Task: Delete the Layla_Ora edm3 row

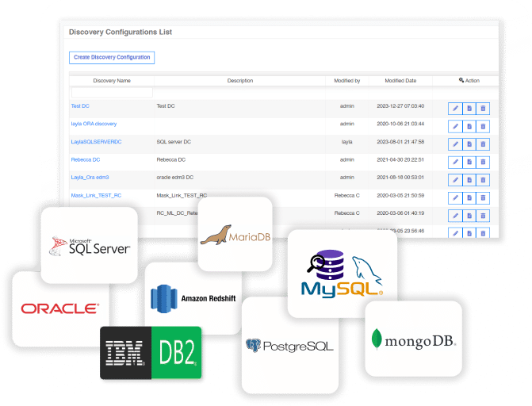Action: tap(483, 180)
